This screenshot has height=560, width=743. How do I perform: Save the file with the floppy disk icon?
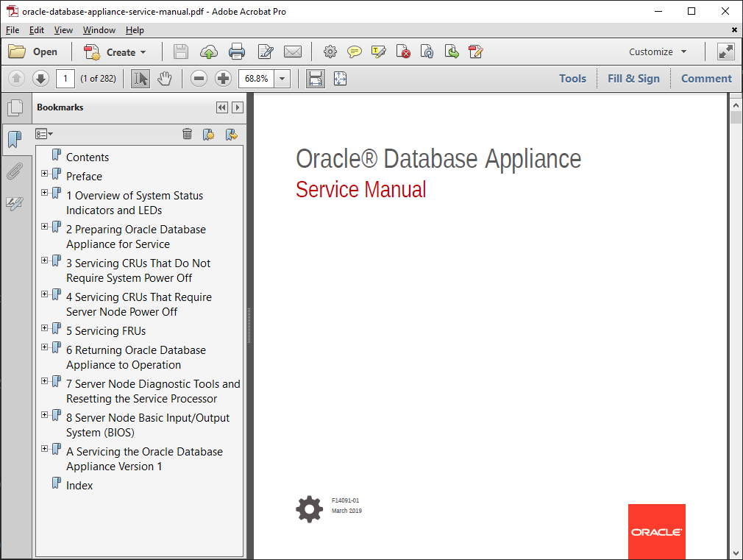(180, 52)
